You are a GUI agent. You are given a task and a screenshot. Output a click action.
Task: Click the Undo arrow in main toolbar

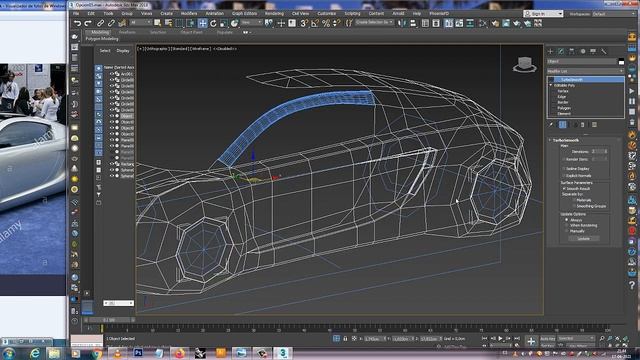click(78, 24)
